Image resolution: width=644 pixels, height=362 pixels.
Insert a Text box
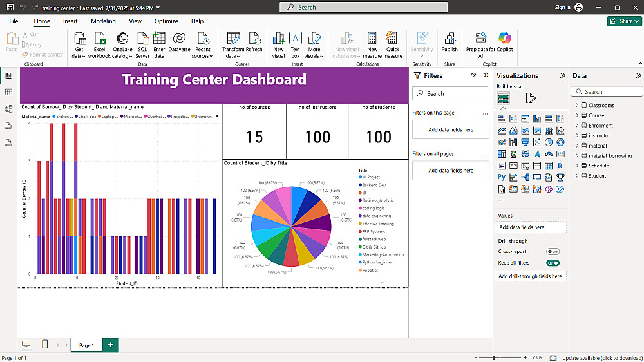click(296, 45)
